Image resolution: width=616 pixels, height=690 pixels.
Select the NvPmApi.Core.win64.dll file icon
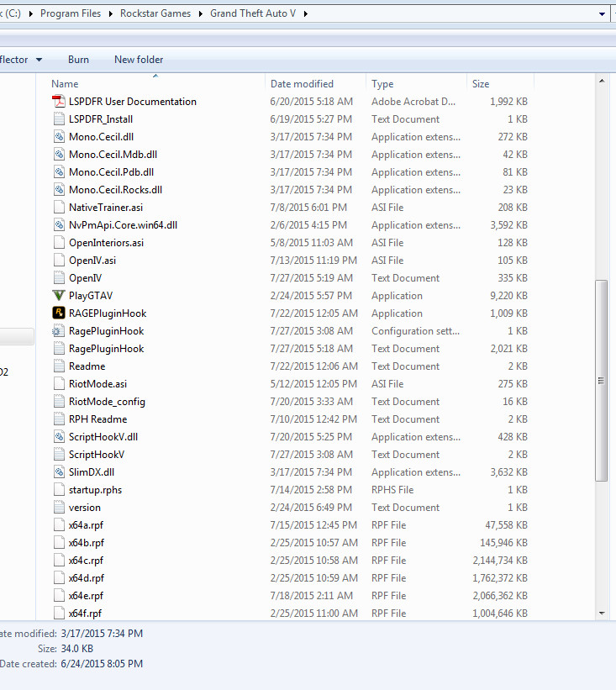pyautogui.click(x=59, y=225)
